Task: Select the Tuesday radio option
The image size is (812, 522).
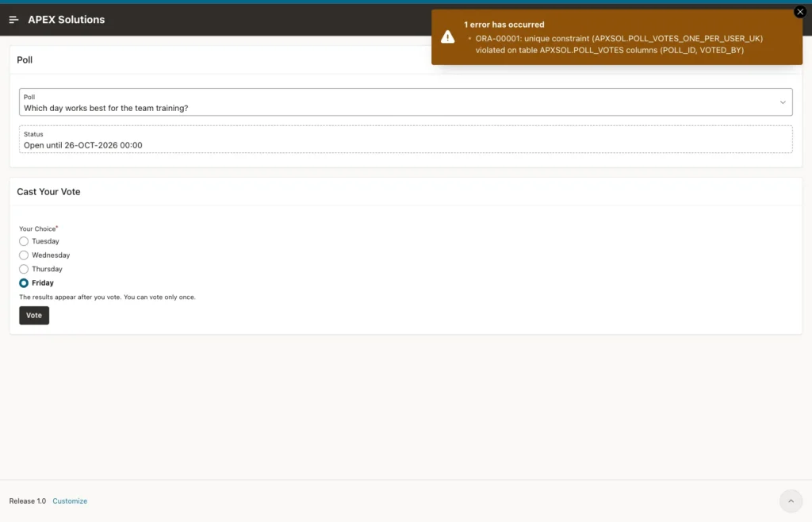Action: tap(24, 241)
